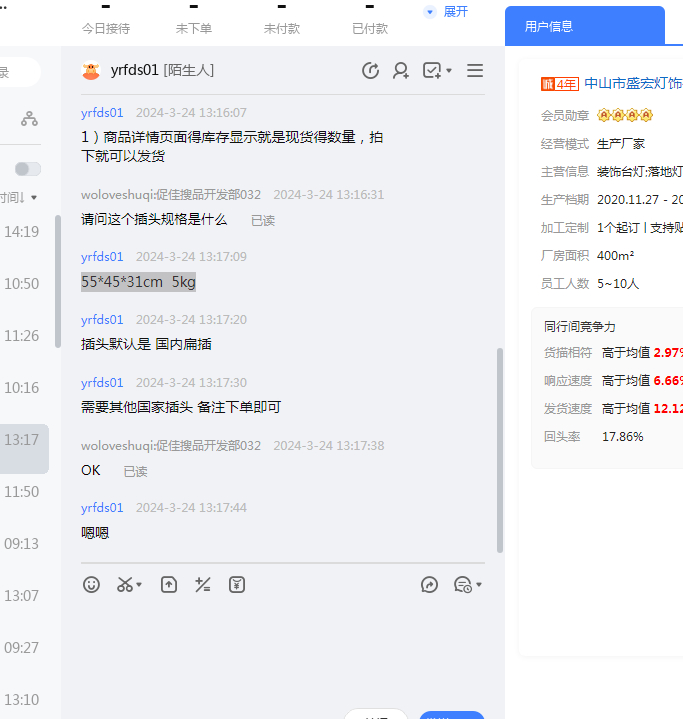Viewport: 683px width, 719px height.
Task: Open the yuan payment request icon
Action: tap(237, 585)
